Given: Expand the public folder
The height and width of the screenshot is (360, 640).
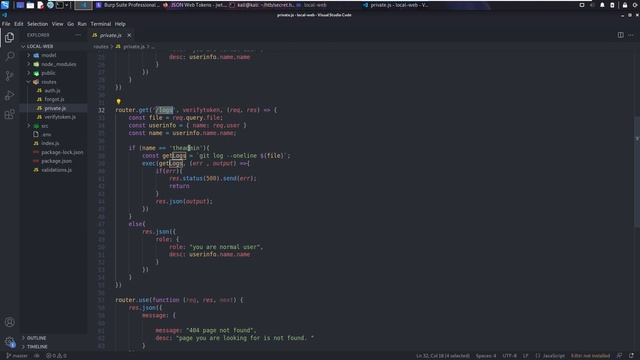Looking at the screenshot, I should (x=54, y=73).
